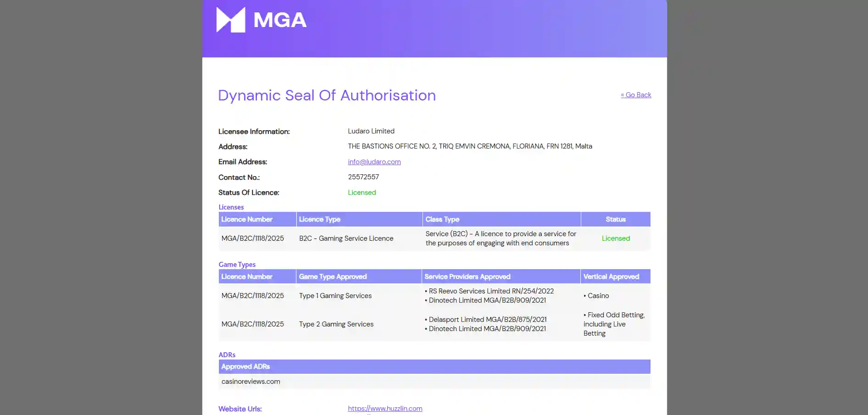Click the MGA logo
The width and height of the screenshot is (868, 415).
pos(262,20)
